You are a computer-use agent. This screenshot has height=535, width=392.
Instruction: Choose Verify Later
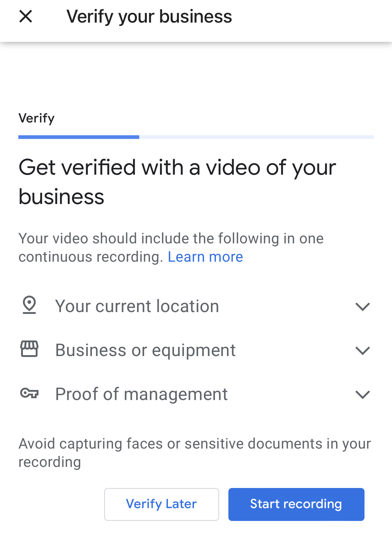(x=162, y=504)
